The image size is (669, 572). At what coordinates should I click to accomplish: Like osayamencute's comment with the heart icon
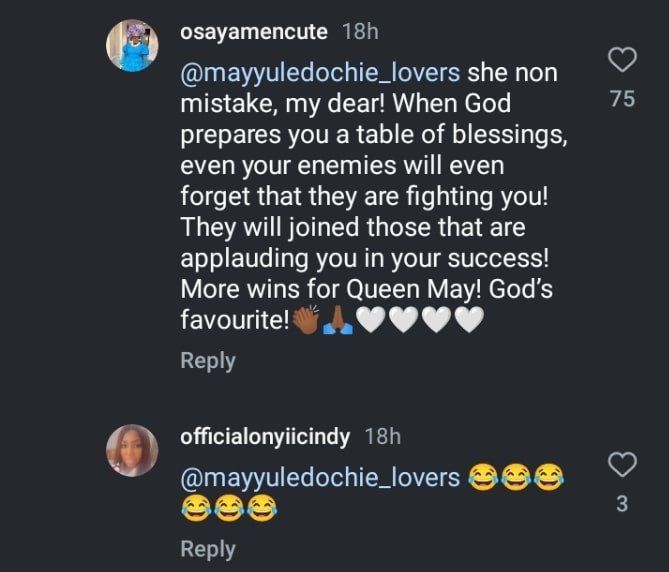click(x=622, y=60)
